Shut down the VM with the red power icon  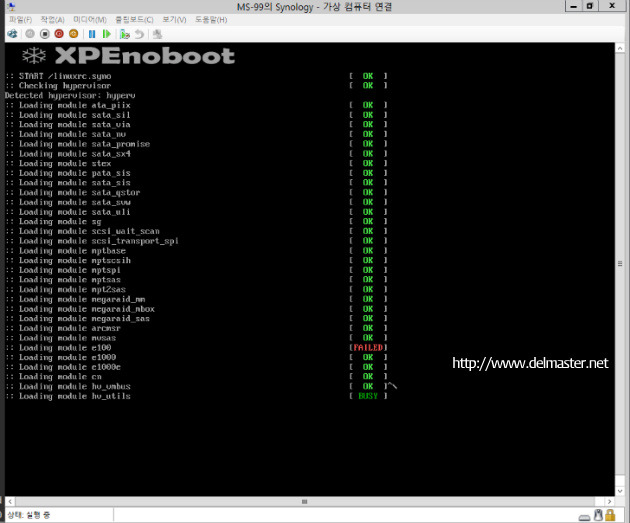pyautogui.click(x=59, y=34)
